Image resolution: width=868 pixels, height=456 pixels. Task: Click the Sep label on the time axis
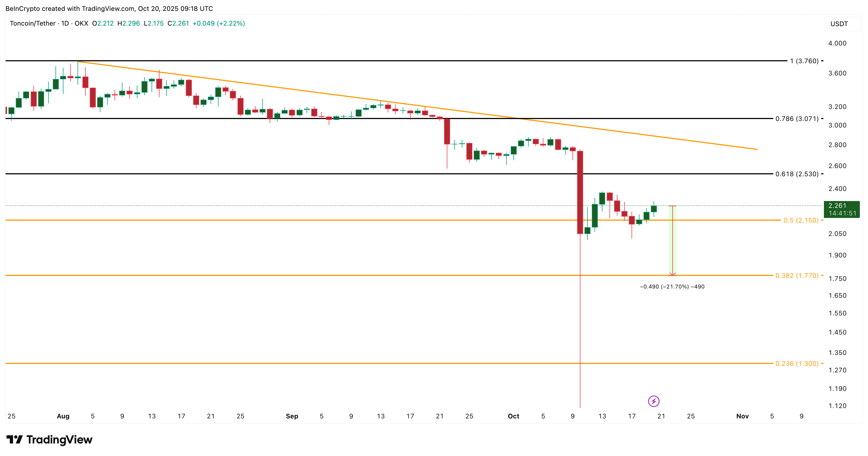pyautogui.click(x=292, y=416)
